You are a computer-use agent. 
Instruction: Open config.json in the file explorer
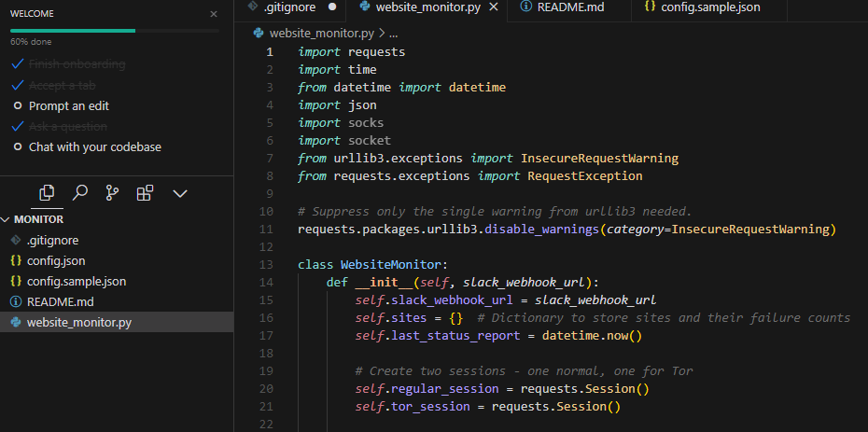pos(117,260)
